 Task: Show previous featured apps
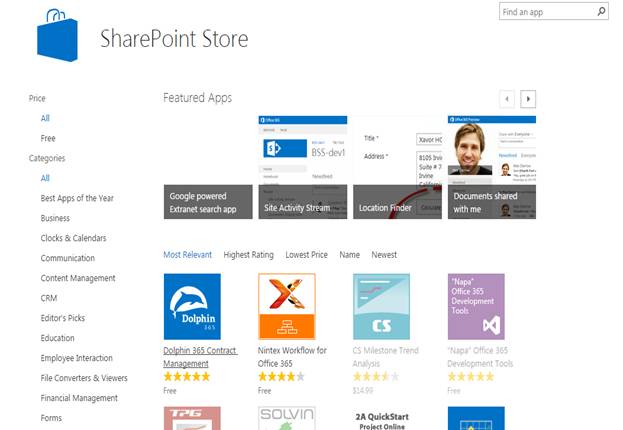(x=508, y=99)
